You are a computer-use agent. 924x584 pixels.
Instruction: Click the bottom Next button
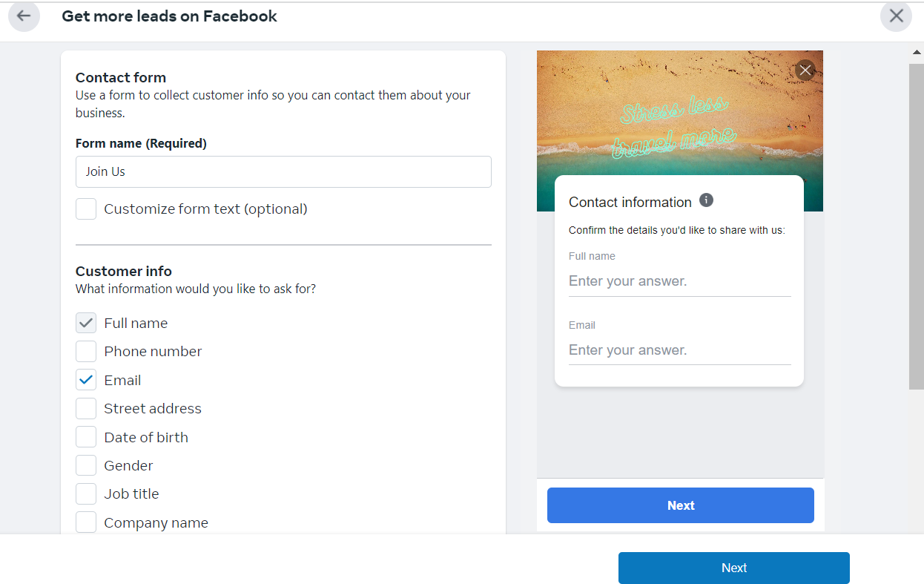tap(734, 568)
